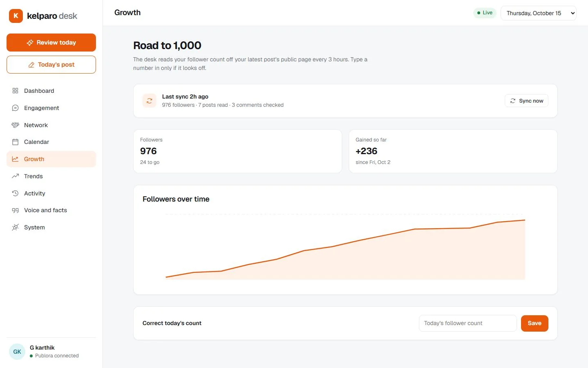Click the Voice and facts quote icon
The image size is (588, 368).
click(x=16, y=210)
